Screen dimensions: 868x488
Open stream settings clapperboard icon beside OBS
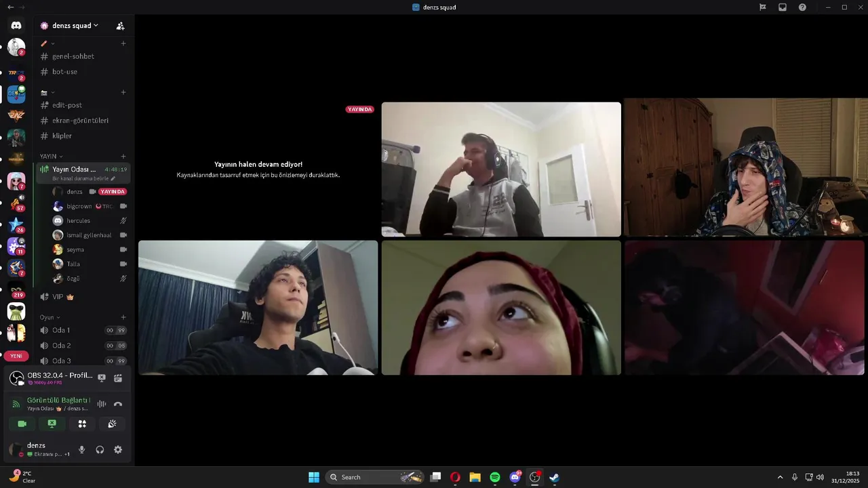(118, 378)
